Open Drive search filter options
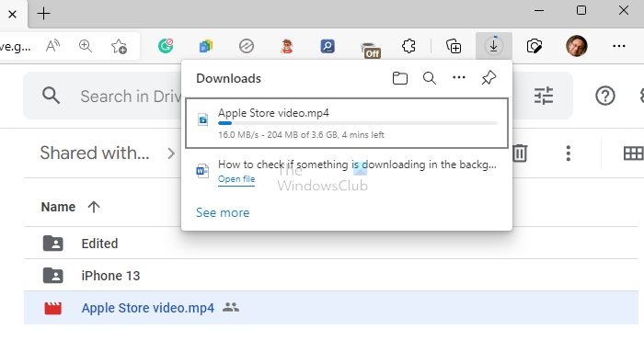The width and height of the screenshot is (644, 352). click(x=544, y=96)
